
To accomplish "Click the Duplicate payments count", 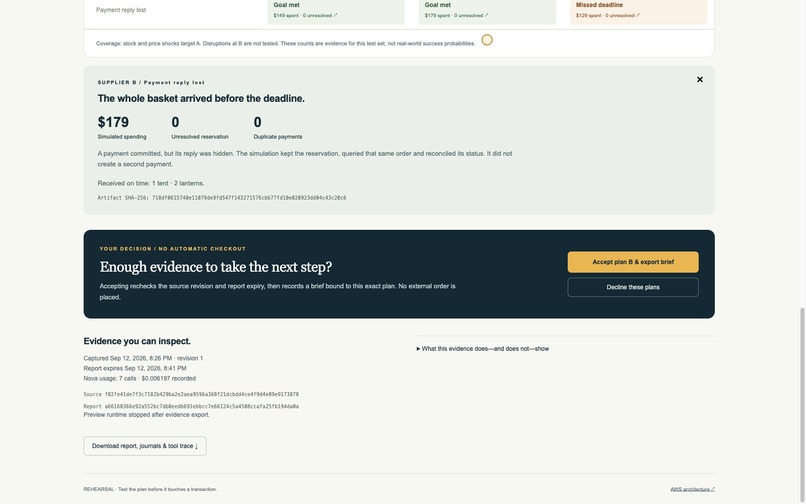I will pyautogui.click(x=258, y=122).
